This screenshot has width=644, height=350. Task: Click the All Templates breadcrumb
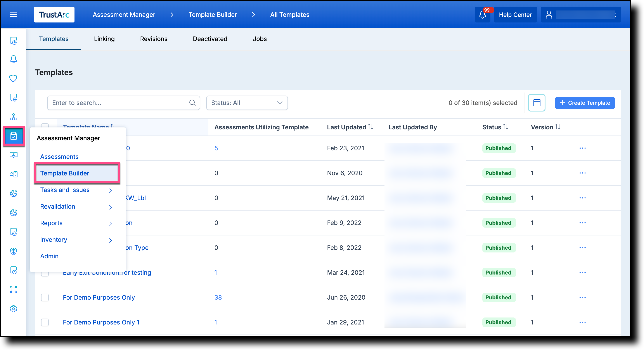pyautogui.click(x=290, y=15)
